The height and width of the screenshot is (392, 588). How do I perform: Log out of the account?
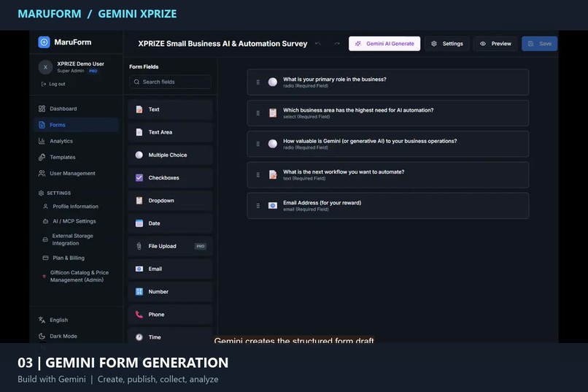pyautogui.click(x=53, y=84)
